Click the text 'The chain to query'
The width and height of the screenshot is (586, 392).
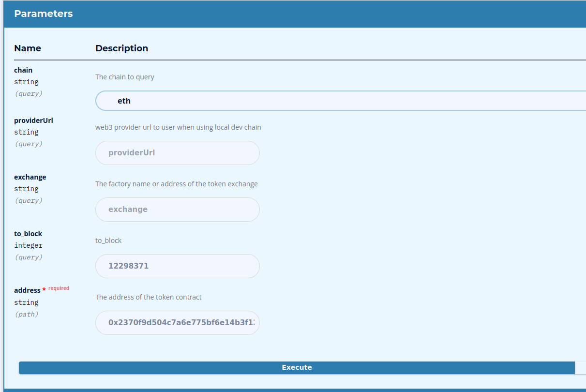pos(125,76)
